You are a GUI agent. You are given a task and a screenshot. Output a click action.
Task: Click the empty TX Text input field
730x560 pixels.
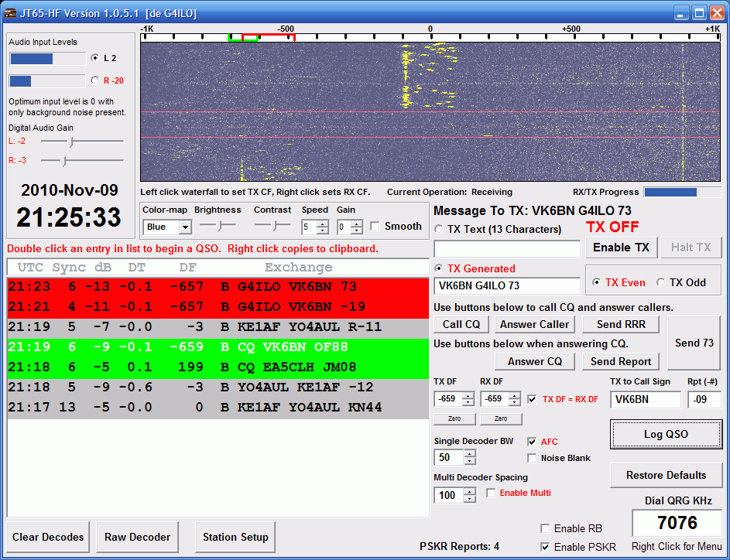coord(507,249)
